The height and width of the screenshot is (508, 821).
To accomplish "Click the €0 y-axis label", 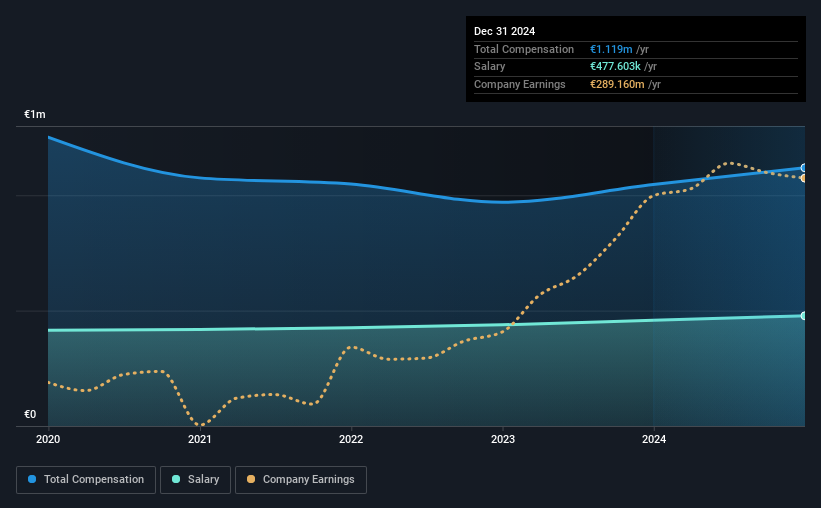I will 30,414.
